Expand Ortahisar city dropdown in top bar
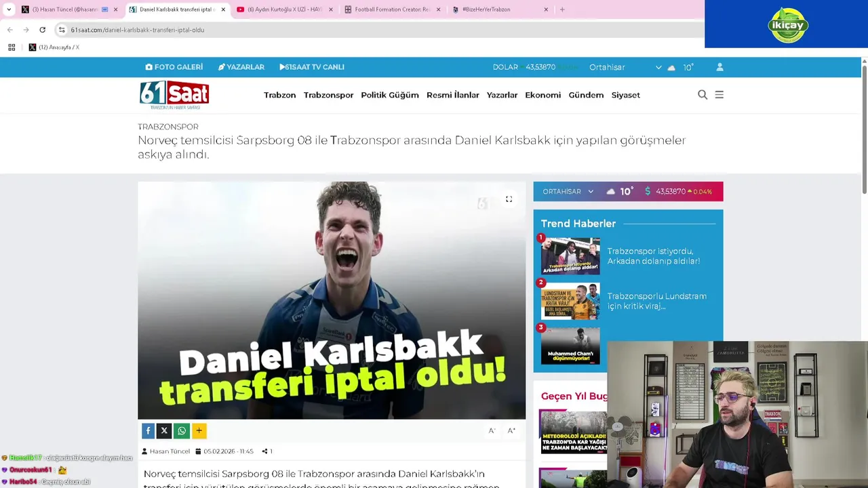The image size is (868, 488). 625,67
